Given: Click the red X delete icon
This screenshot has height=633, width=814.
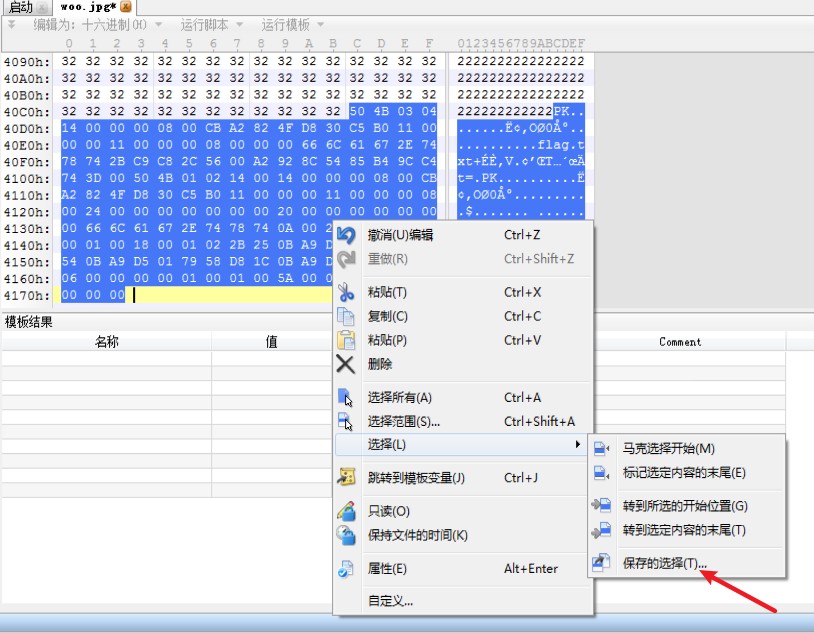Looking at the screenshot, I should pyautogui.click(x=345, y=363).
